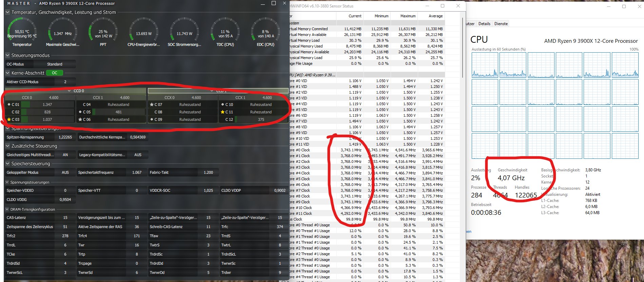Click the CAS-Latenz value 15
This screenshot has width=644, height=282.
pyautogui.click(x=65, y=218)
